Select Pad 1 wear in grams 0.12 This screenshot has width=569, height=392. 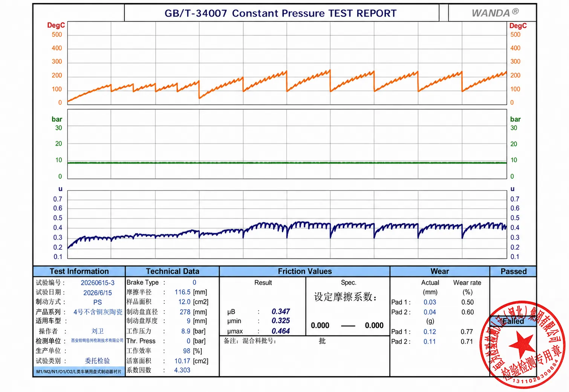(x=430, y=332)
